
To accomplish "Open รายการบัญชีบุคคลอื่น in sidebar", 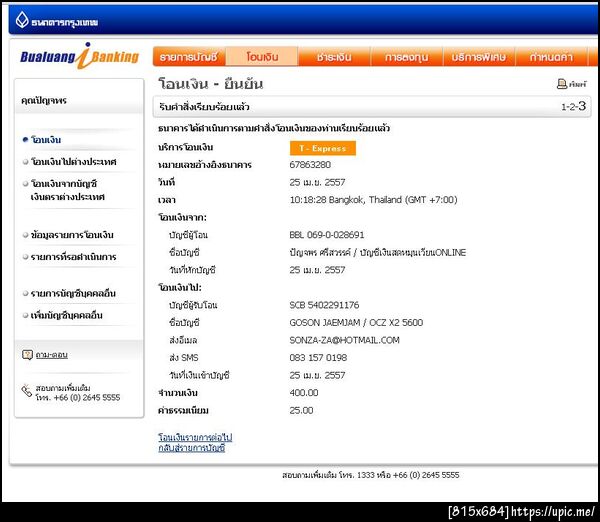I will click(x=73, y=294).
